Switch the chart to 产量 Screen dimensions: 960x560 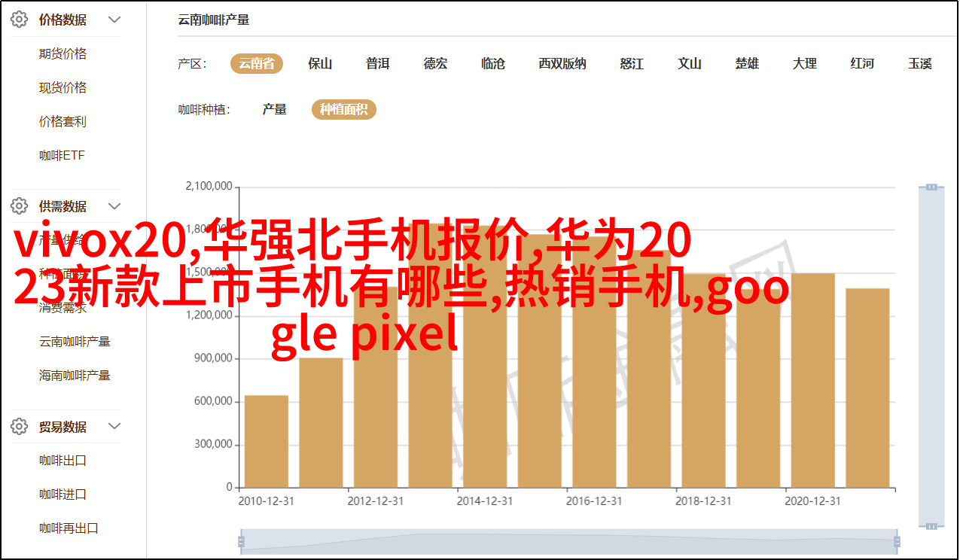(x=275, y=110)
